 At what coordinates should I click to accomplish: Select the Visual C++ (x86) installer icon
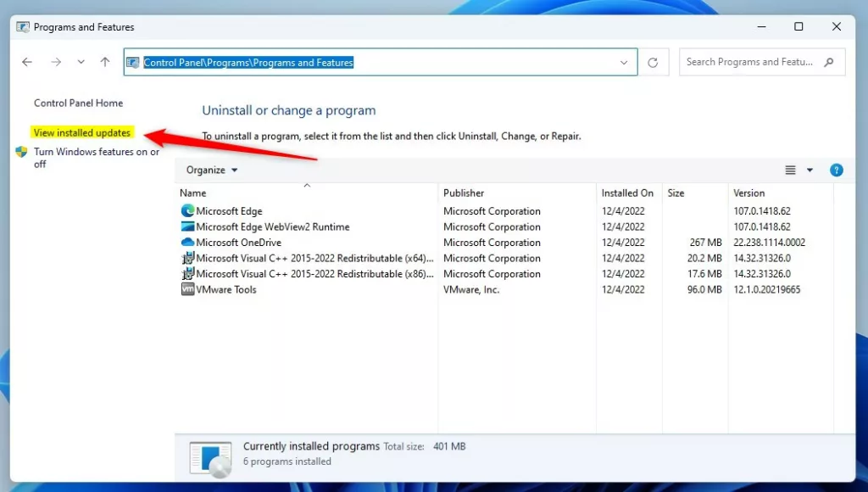(187, 273)
